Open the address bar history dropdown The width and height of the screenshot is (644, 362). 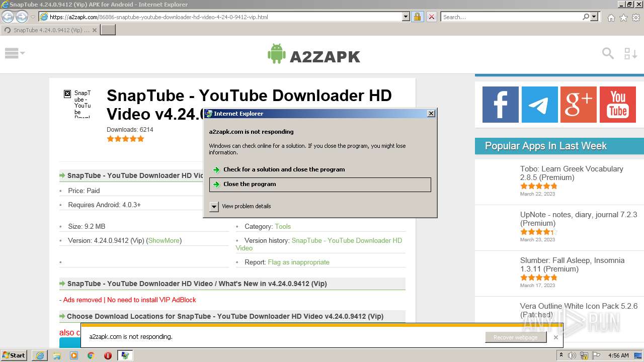406,17
